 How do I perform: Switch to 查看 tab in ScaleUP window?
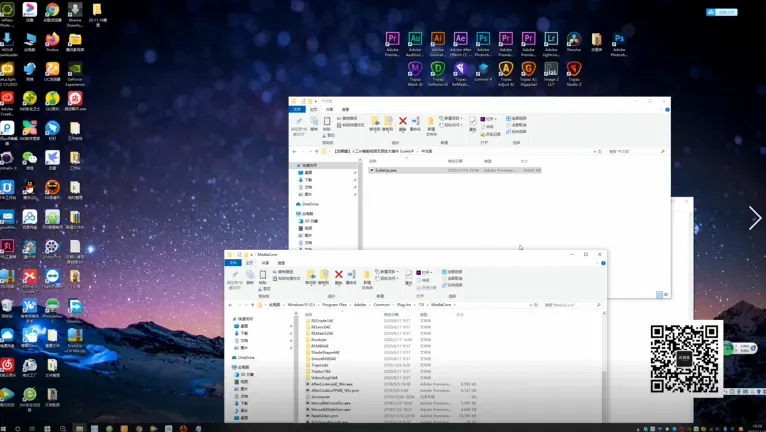[345, 109]
